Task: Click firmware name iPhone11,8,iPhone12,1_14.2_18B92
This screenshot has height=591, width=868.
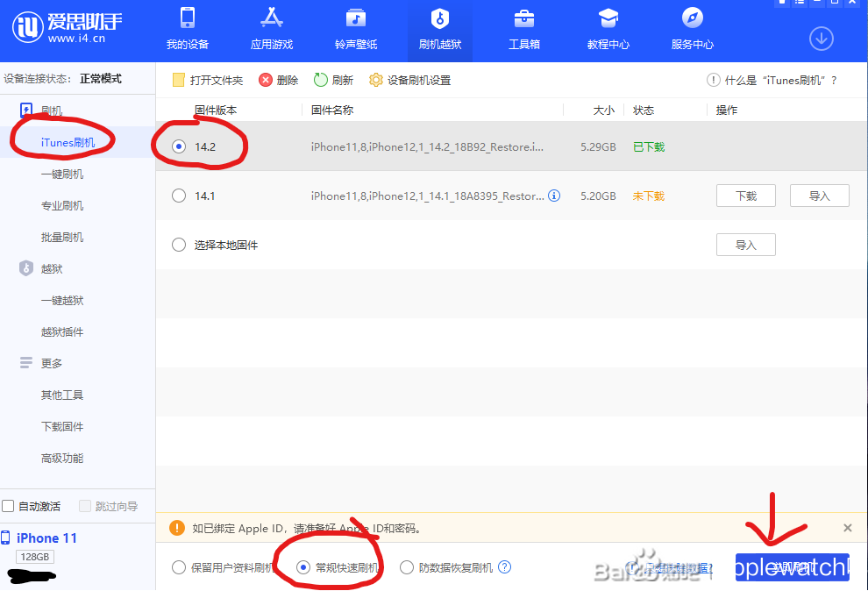Action: point(427,146)
